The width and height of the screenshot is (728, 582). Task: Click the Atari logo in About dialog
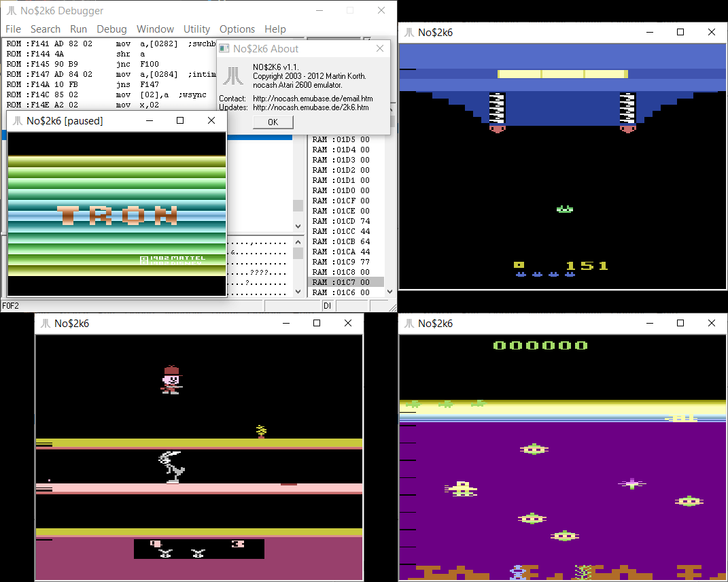pyautogui.click(x=232, y=75)
